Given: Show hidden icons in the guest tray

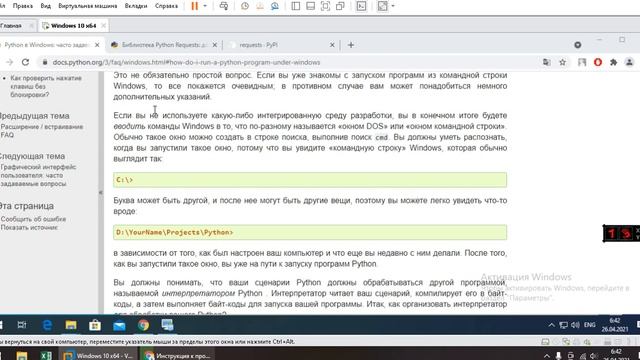Looking at the screenshot, I should [551, 325].
